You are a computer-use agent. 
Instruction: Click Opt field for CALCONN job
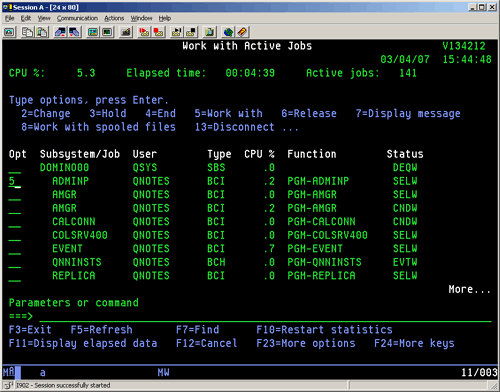(x=15, y=222)
